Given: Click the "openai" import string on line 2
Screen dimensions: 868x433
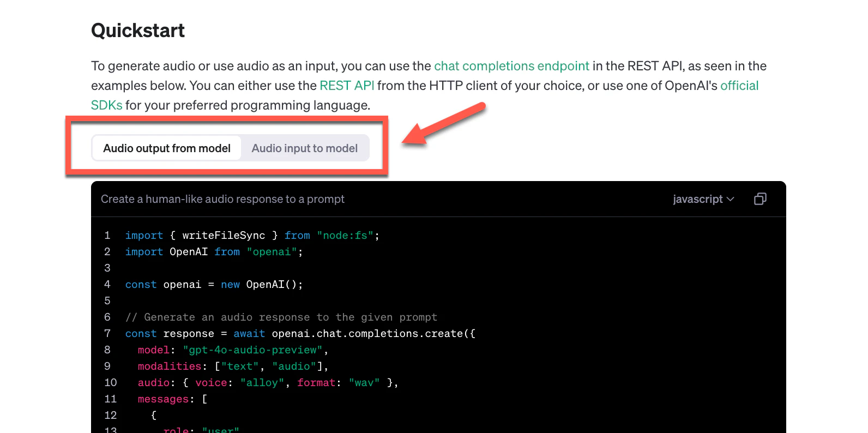Looking at the screenshot, I should [272, 252].
